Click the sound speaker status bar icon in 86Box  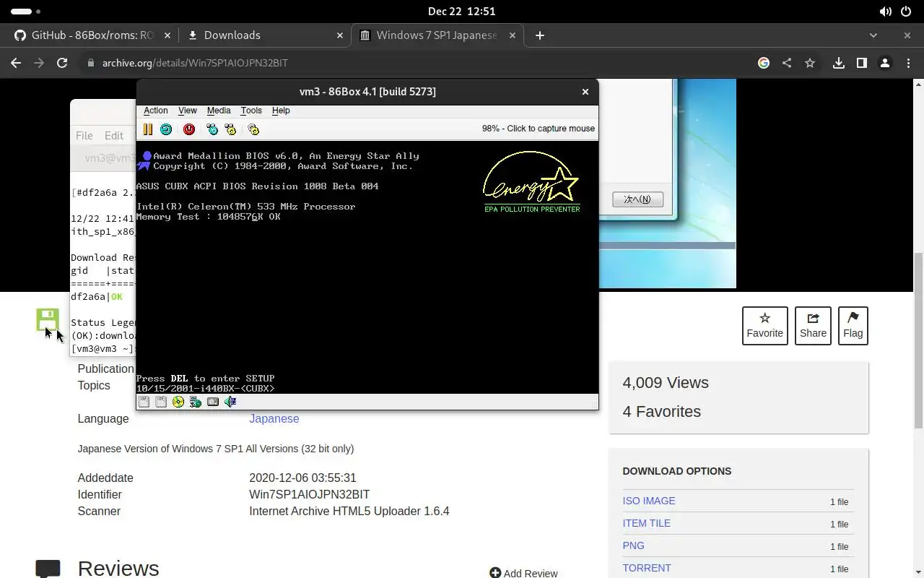tap(230, 402)
